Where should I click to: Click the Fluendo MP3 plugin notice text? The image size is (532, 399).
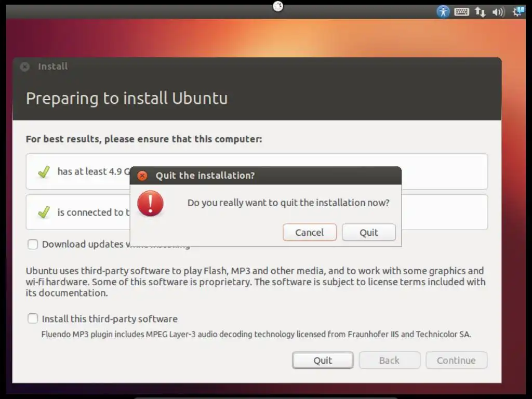[256, 334]
